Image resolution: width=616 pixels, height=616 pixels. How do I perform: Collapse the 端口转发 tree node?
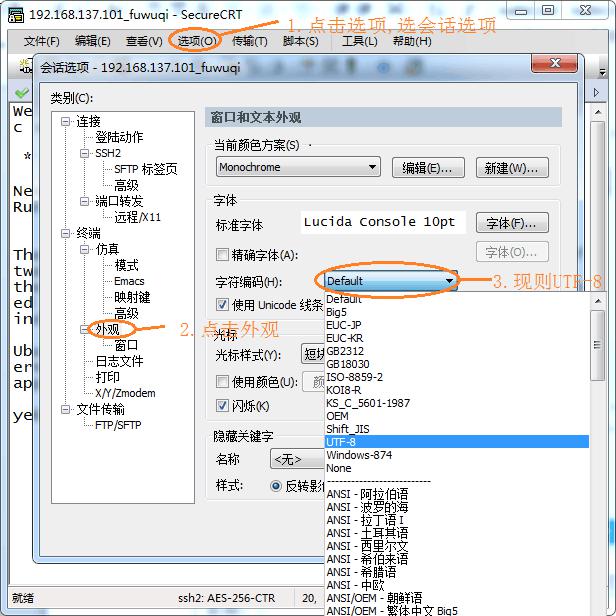coord(84,202)
